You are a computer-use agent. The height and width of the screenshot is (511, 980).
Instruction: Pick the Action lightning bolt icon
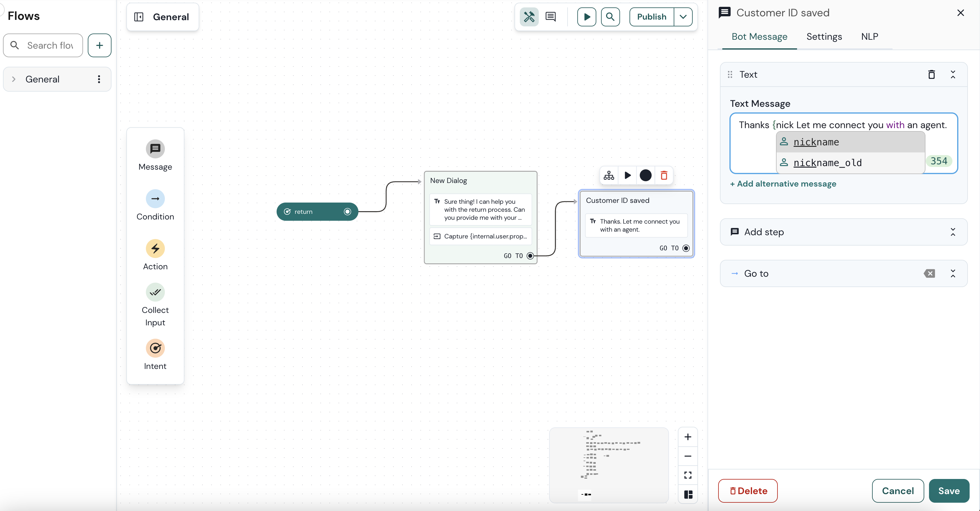point(155,249)
